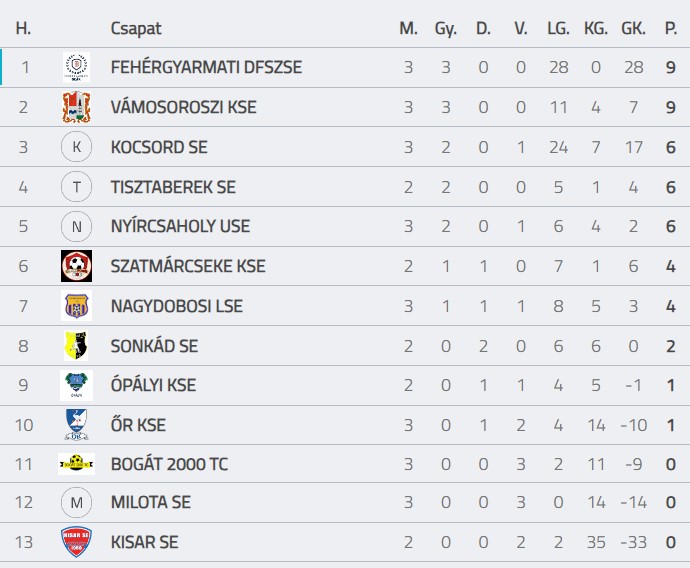Sort standings by the Csapat column header
690x568 pixels.
[136, 29]
